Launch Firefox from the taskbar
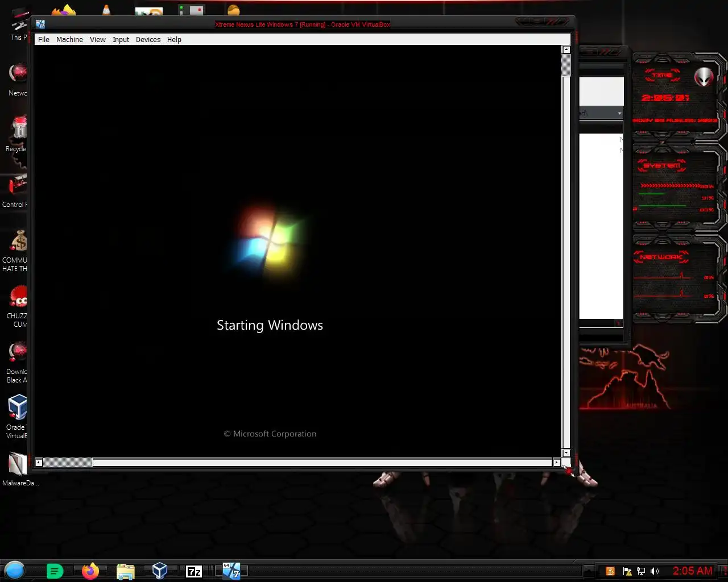 coord(90,571)
